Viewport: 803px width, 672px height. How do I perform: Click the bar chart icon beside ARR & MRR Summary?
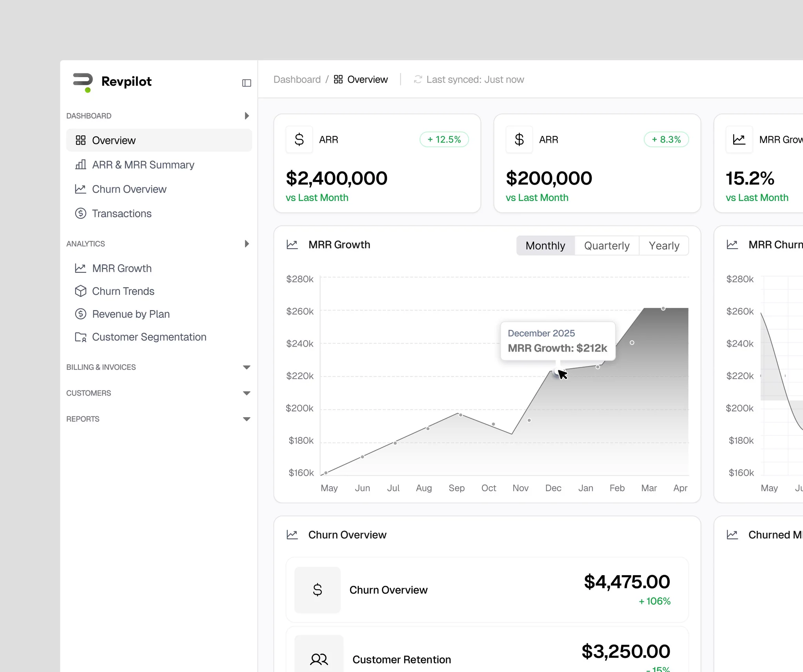[80, 165]
